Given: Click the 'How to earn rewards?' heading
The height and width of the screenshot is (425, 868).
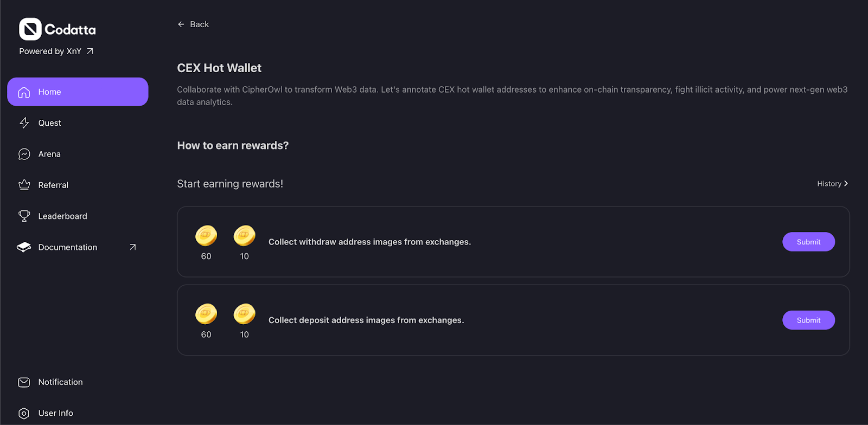Looking at the screenshot, I should tap(233, 145).
